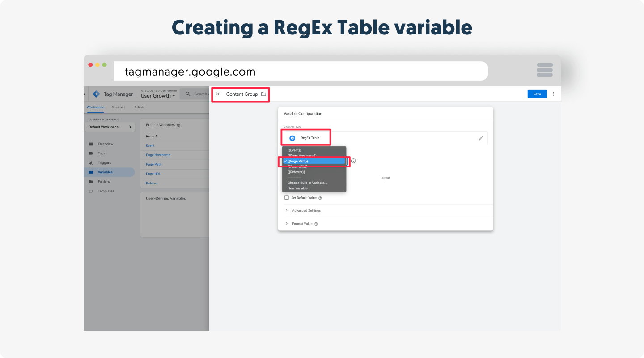Click the Tag Manager logo icon
The image size is (644, 358).
pos(96,94)
